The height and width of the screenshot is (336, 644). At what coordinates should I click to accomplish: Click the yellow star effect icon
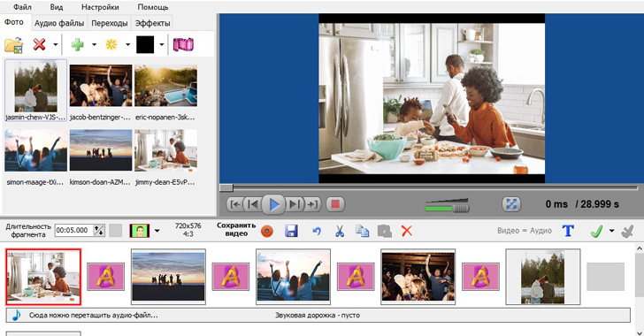[x=111, y=44]
